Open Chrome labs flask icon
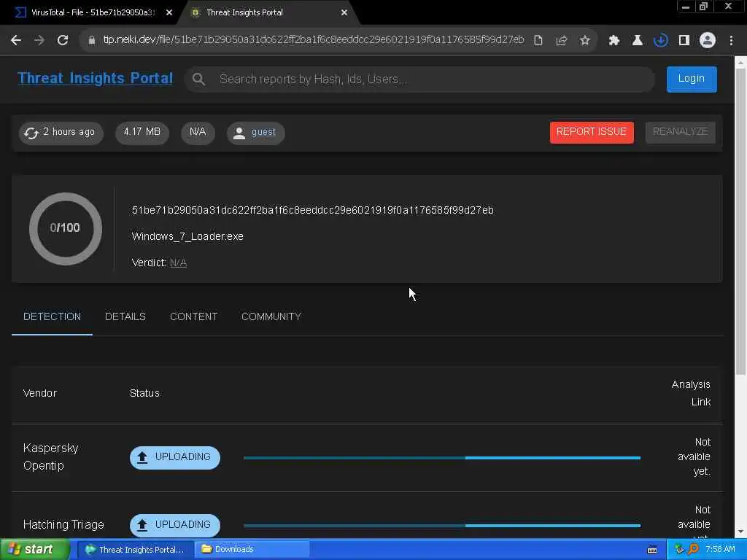Screen dimensions: 747x560 [x=637, y=40]
